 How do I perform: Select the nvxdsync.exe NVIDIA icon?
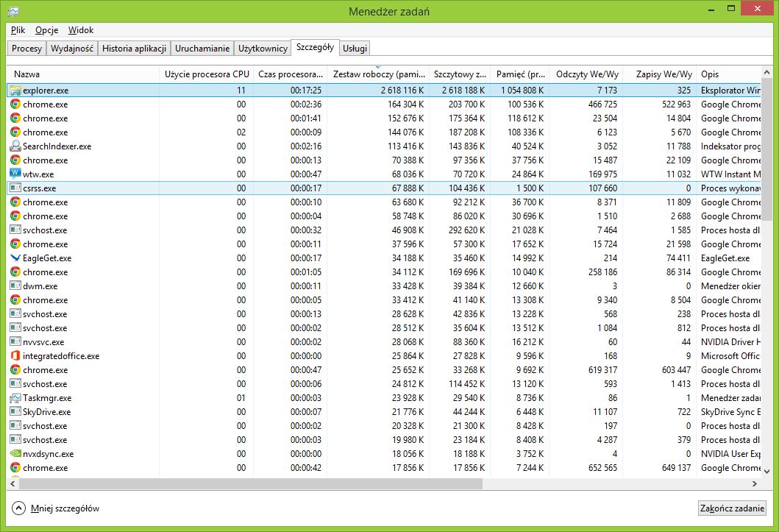coord(15,454)
